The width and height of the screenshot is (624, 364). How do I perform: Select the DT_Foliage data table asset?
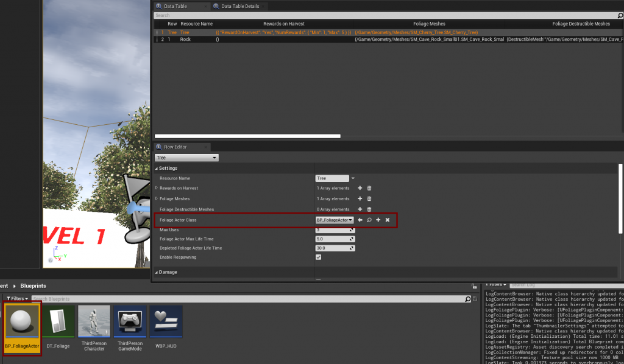click(58, 328)
